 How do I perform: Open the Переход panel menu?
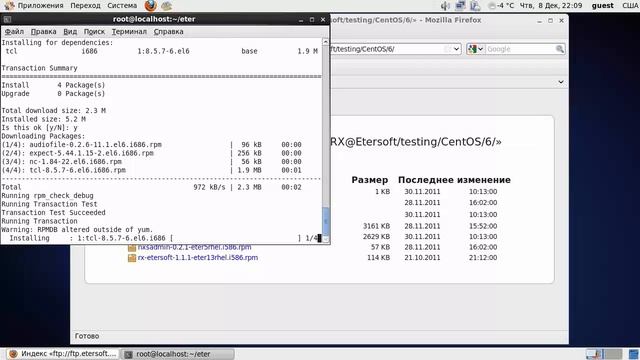click(85, 6)
